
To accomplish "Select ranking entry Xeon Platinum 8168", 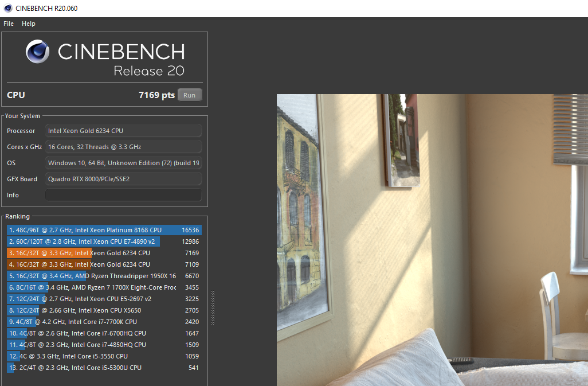I will 104,230.
